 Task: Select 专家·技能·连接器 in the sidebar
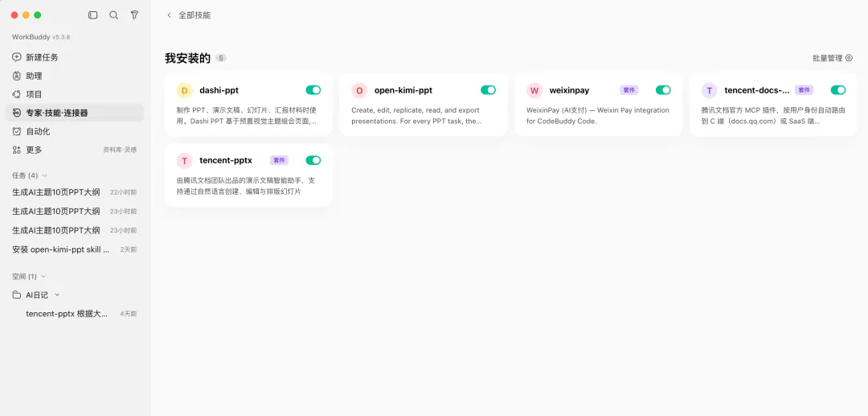[75, 113]
